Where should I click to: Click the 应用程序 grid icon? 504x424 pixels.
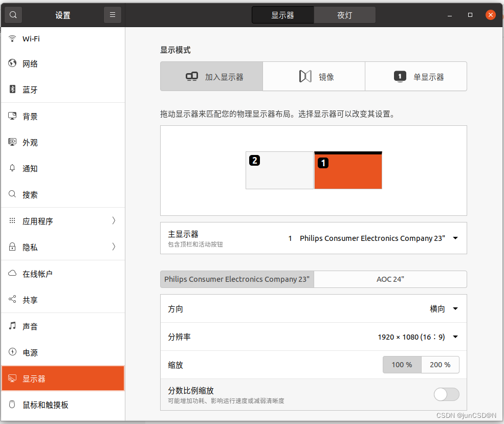click(12, 220)
